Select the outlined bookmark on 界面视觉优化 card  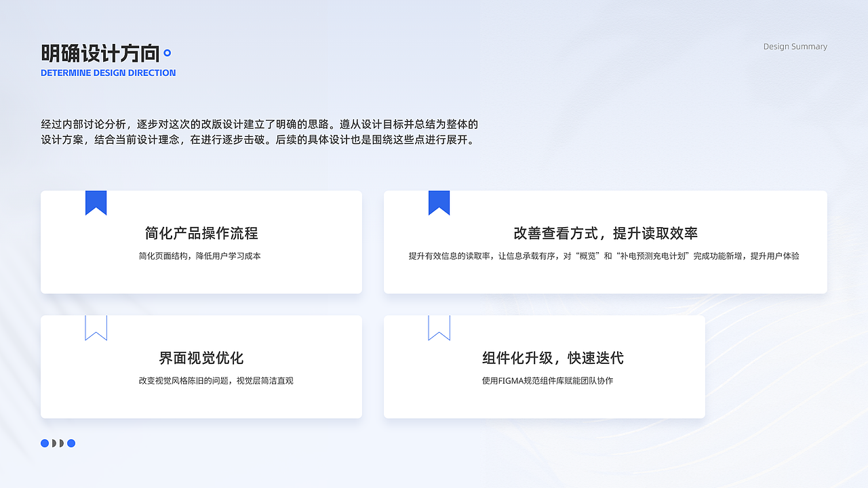(96, 327)
